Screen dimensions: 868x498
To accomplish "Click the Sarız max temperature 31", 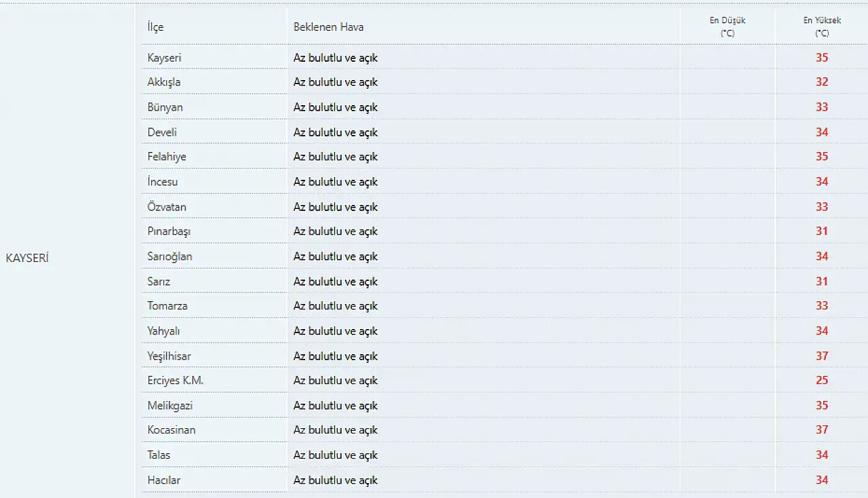I will click(x=822, y=281).
